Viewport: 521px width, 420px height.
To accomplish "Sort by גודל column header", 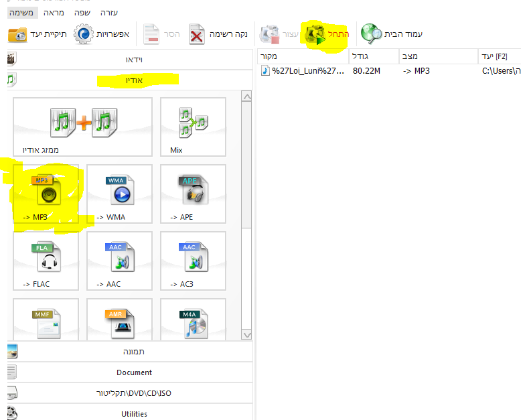I will click(374, 56).
